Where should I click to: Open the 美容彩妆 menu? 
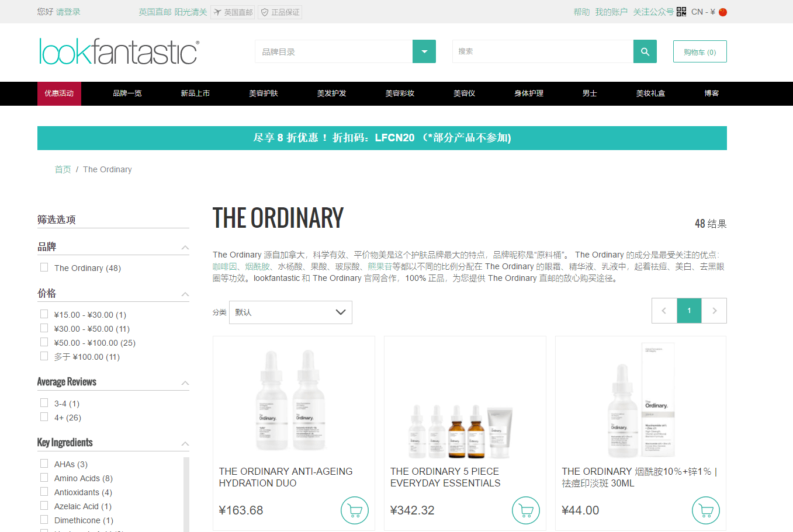click(400, 93)
